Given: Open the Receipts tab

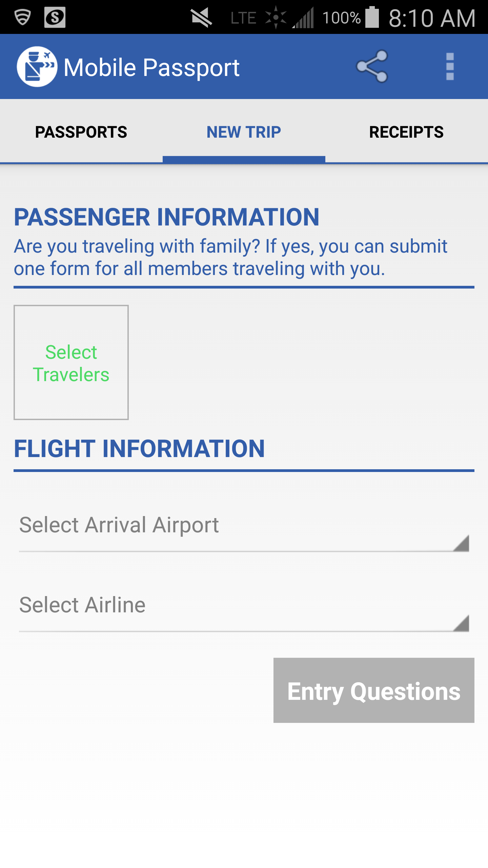Looking at the screenshot, I should coord(406,132).
